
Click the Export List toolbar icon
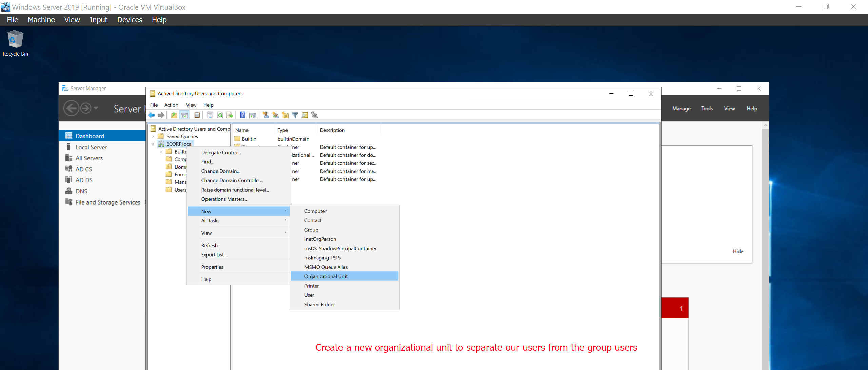[x=230, y=115]
